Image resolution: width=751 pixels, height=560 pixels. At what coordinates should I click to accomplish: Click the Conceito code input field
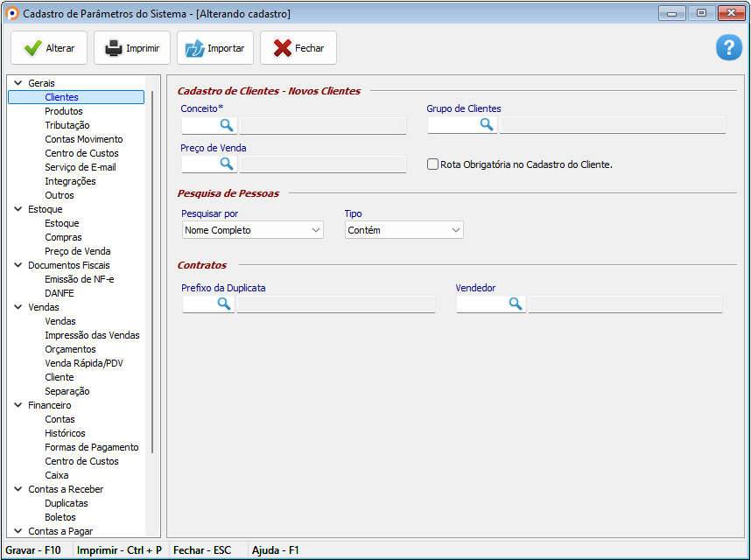199,125
